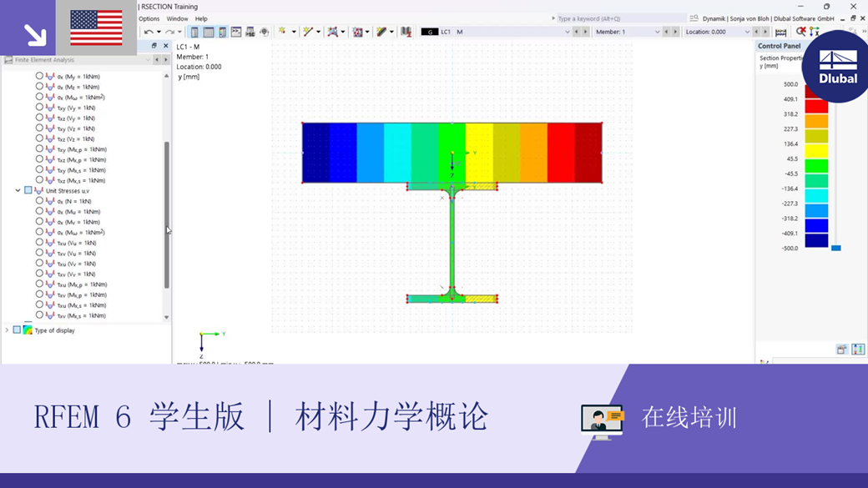Click the result diagram icon beside Location

pos(780,32)
